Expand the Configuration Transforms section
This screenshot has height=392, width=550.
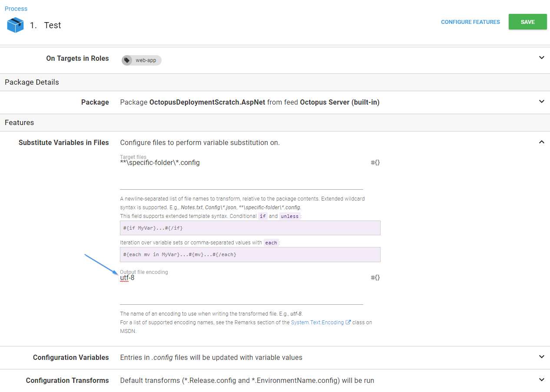tap(542, 380)
